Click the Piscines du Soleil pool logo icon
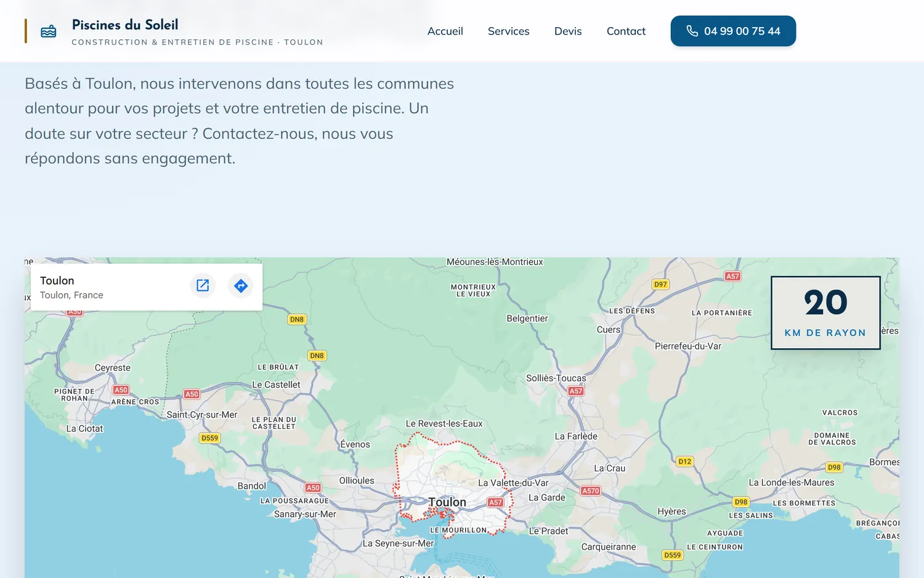Image resolution: width=924 pixels, height=578 pixels. pos(49,31)
